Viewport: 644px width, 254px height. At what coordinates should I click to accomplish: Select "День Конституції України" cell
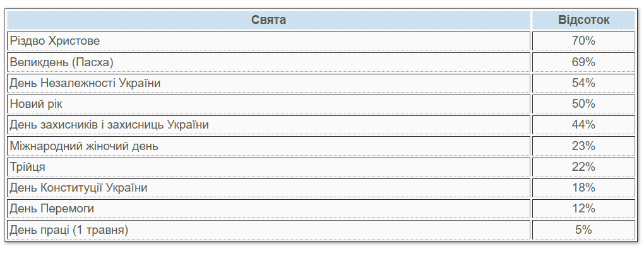pyautogui.click(x=79, y=188)
